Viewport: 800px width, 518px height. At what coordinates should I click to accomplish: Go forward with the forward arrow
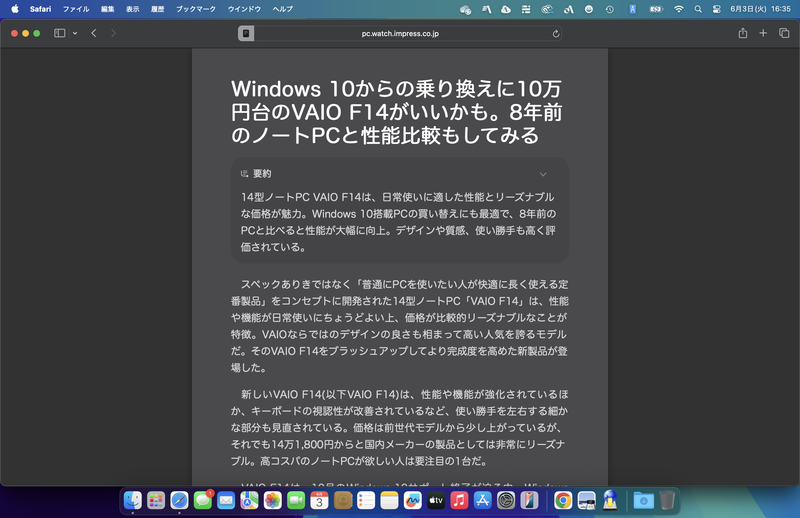pyautogui.click(x=113, y=33)
